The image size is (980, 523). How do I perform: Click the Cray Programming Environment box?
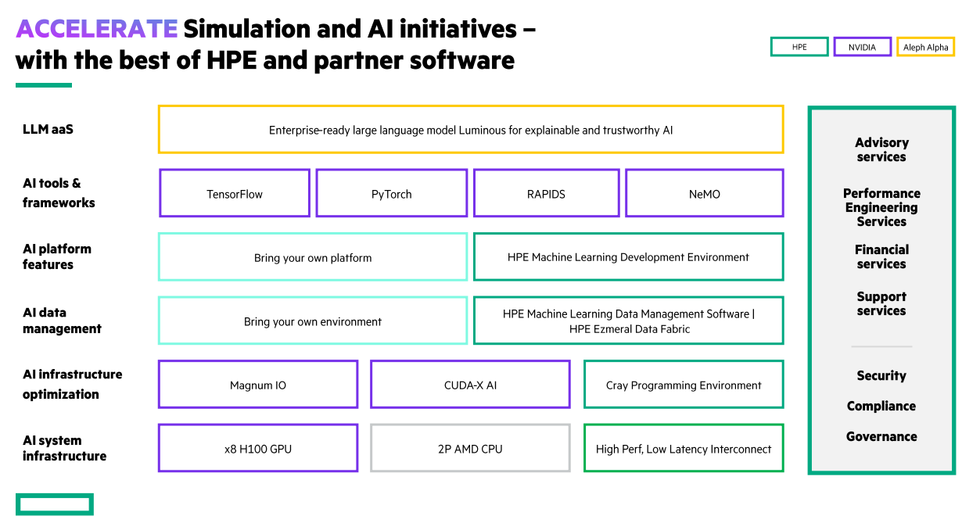click(x=683, y=384)
